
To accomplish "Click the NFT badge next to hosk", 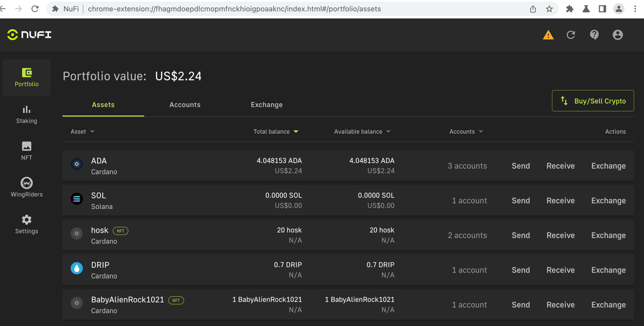I will coord(120,231).
